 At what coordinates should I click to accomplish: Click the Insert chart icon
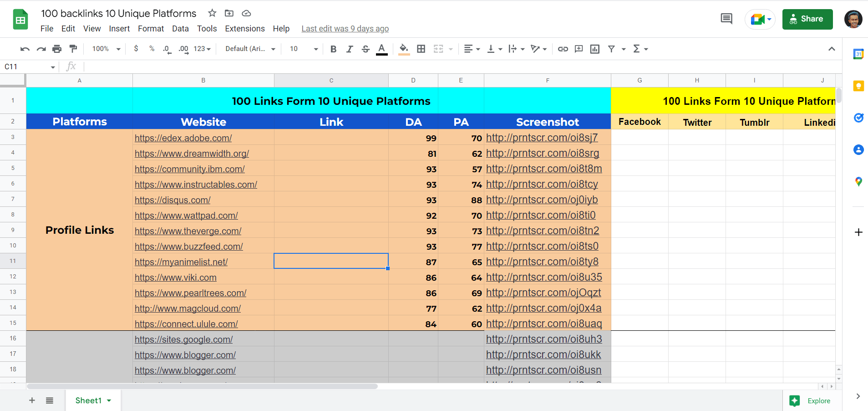click(x=595, y=49)
